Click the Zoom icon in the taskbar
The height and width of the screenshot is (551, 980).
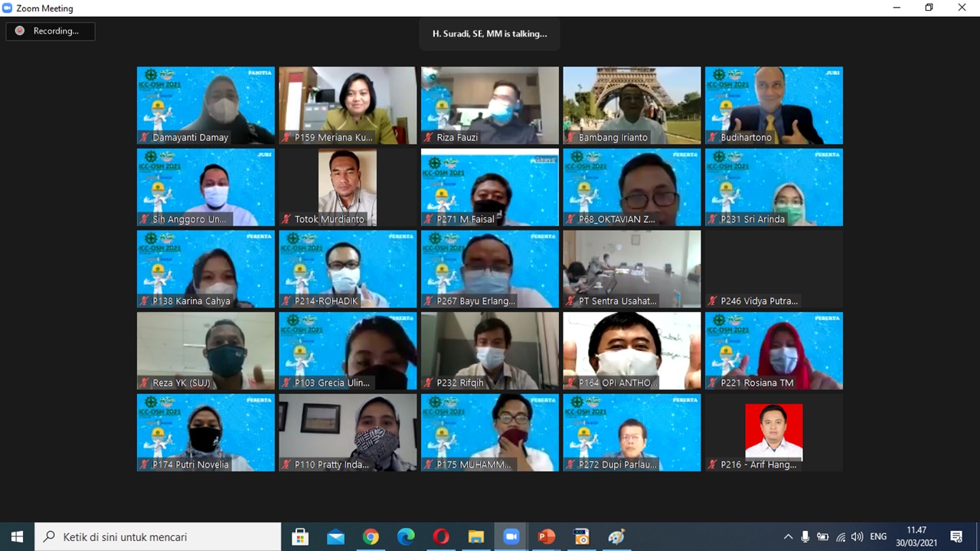click(x=511, y=536)
